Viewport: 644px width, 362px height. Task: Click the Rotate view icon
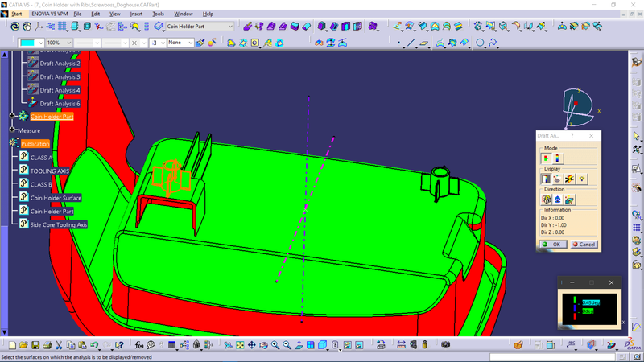(263, 345)
